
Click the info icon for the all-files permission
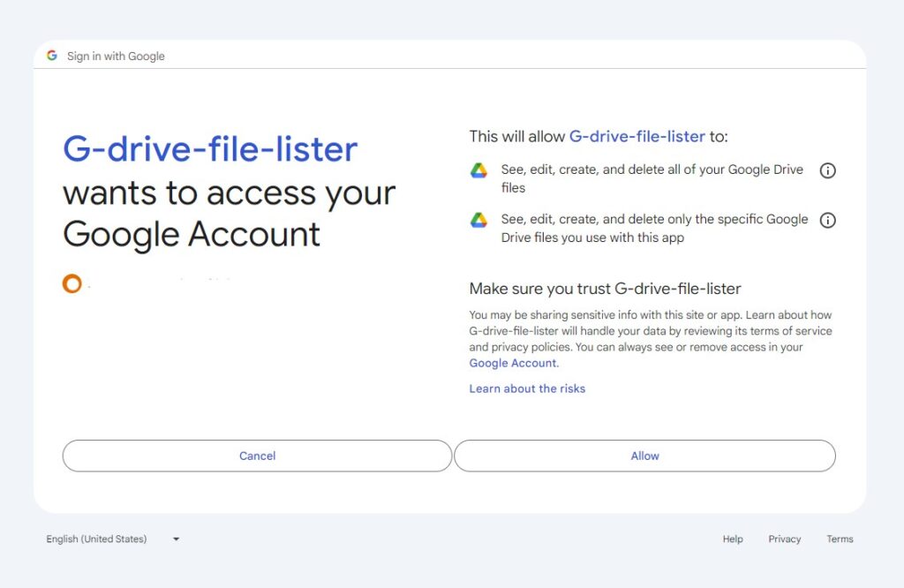click(827, 170)
